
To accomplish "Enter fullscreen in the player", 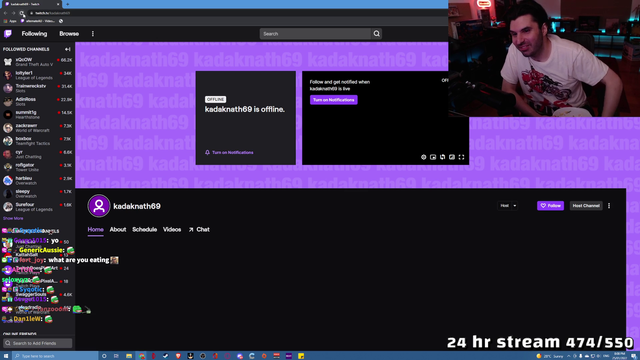I will click(461, 157).
